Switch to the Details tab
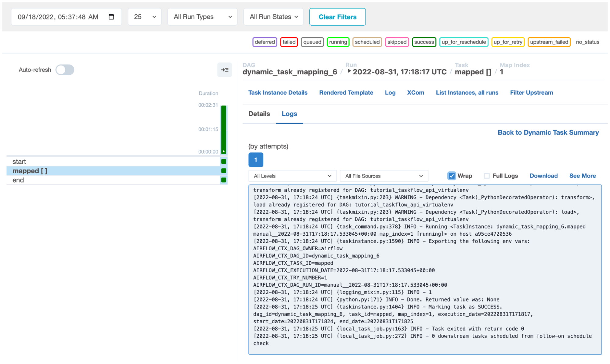Image resolution: width=610 pixels, height=364 pixels. point(259,114)
